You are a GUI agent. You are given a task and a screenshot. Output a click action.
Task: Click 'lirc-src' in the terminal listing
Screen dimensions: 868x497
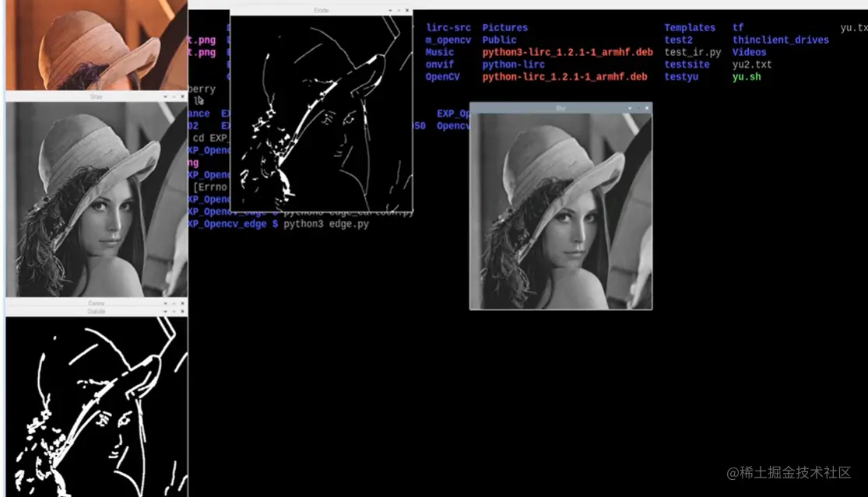click(x=448, y=28)
